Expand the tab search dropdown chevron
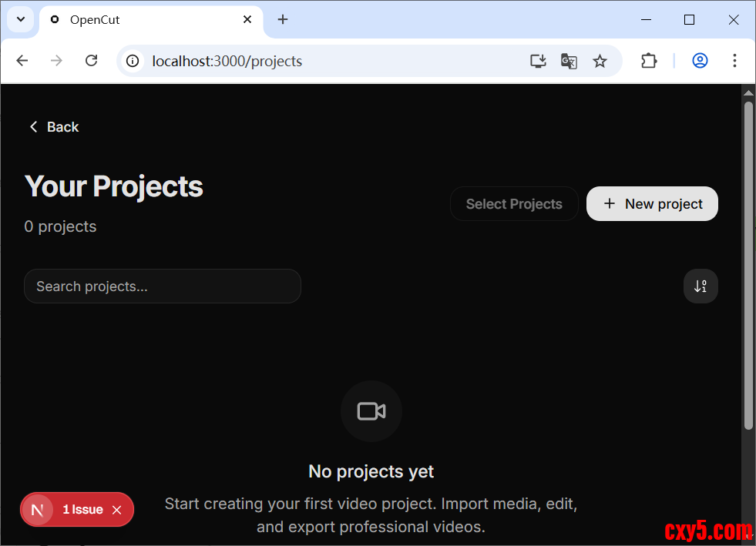 pyautogui.click(x=21, y=19)
